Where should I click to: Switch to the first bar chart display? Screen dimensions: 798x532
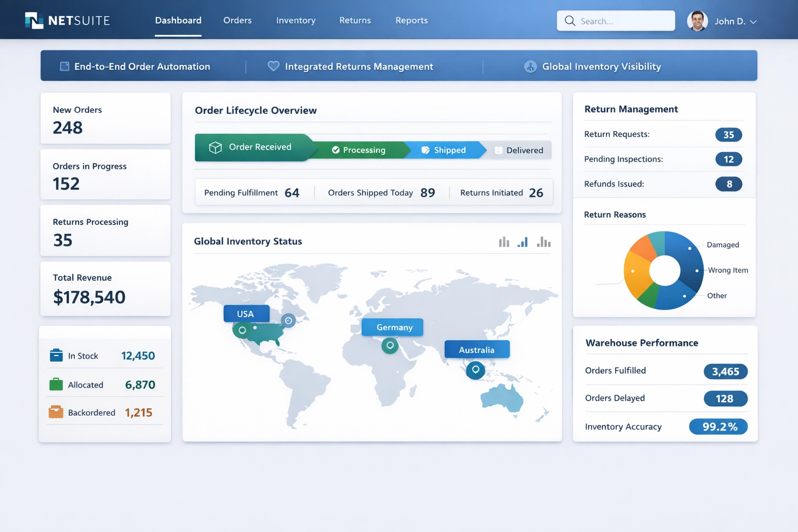(x=503, y=242)
